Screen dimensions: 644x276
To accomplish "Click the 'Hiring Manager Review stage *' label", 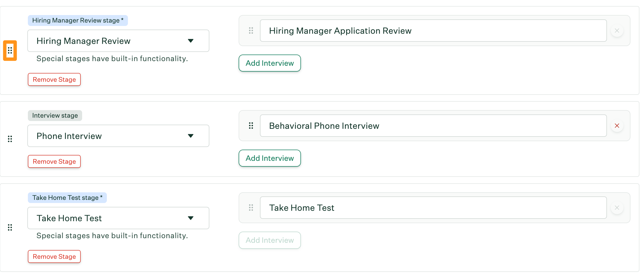I will pos(78,20).
